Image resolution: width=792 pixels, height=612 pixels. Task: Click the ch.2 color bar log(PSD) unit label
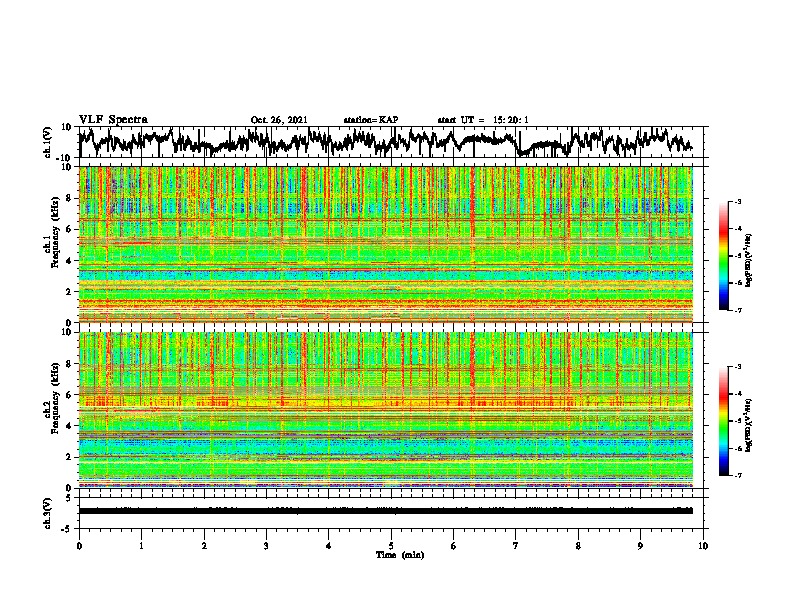749,425
